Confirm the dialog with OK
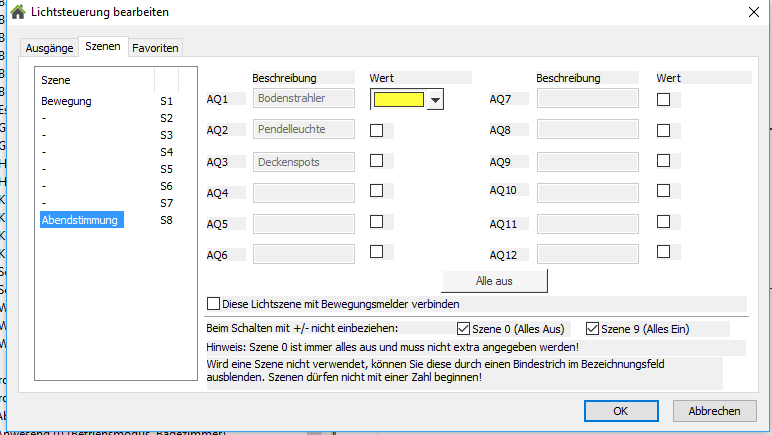The height and width of the screenshot is (435, 772). click(x=620, y=410)
